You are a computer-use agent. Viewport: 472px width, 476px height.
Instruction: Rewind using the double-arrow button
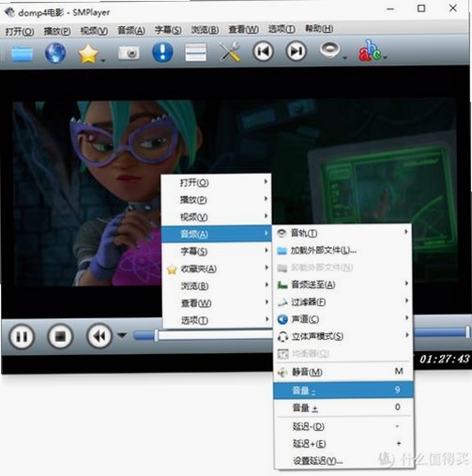click(x=99, y=336)
